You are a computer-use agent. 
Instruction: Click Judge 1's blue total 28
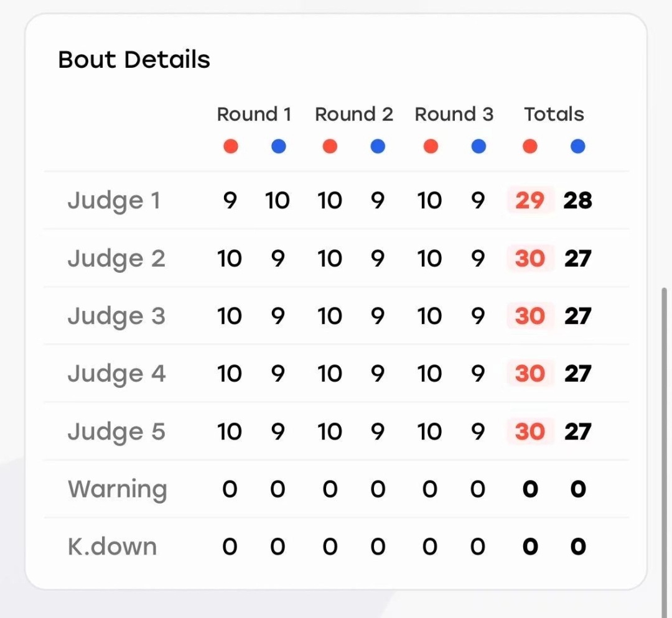(x=577, y=200)
